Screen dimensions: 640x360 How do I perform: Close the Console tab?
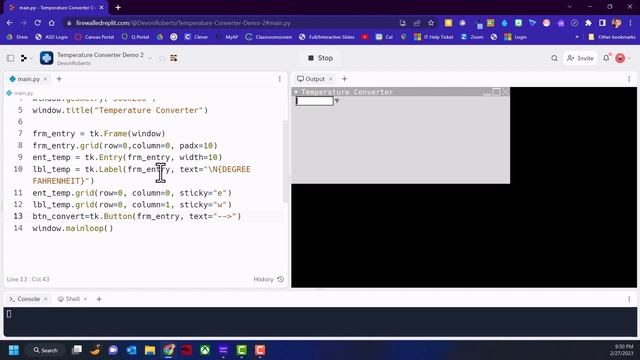coord(46,299)
